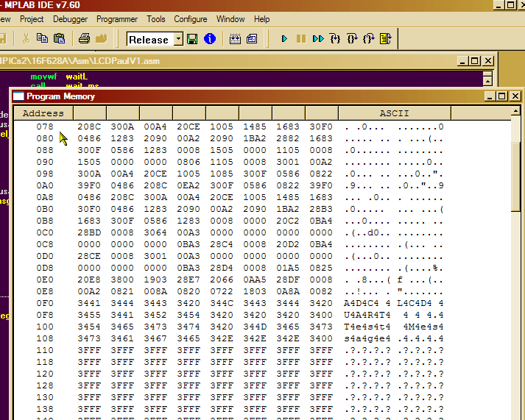Click value 3441 in row 0F0
This screenshot has height=420, width=525.
(x=89, y=303)
